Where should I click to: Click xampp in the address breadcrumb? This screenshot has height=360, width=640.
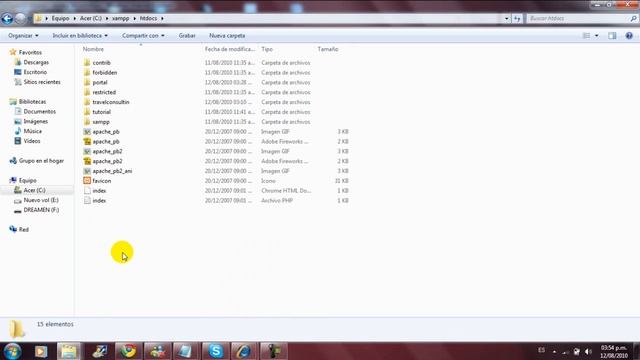tap(120, 18)
